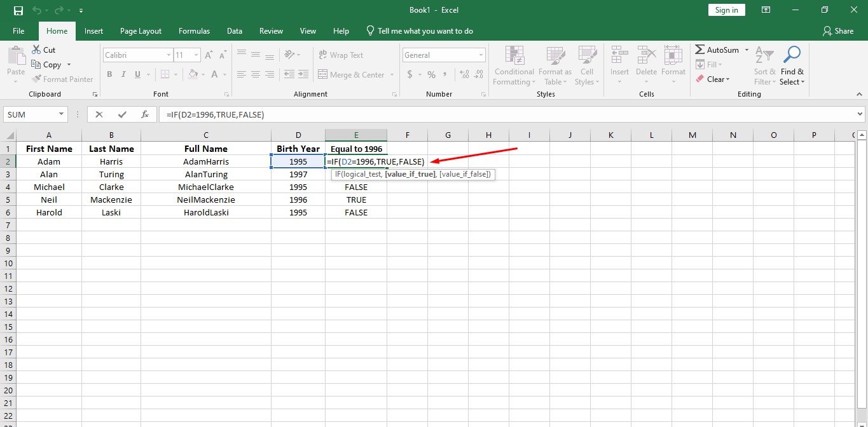Screen dimensions: 868x427
Task: Select cell D2 containing 1995
Action: click(298, 161)
